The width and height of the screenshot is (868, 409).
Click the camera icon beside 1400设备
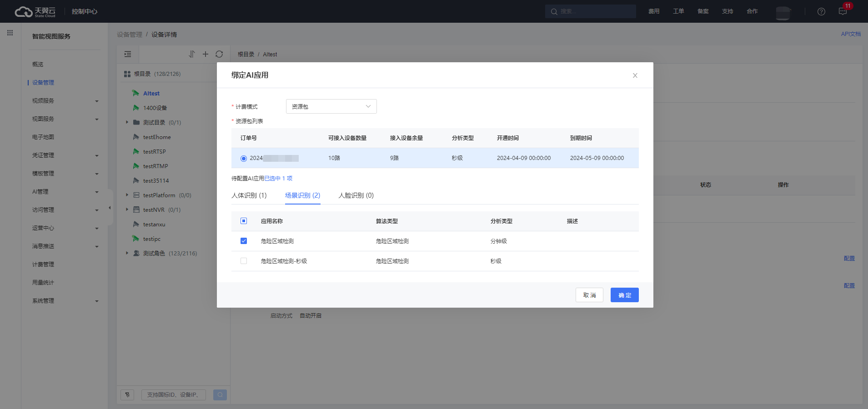pyautogui.click(x=136, y=108)
